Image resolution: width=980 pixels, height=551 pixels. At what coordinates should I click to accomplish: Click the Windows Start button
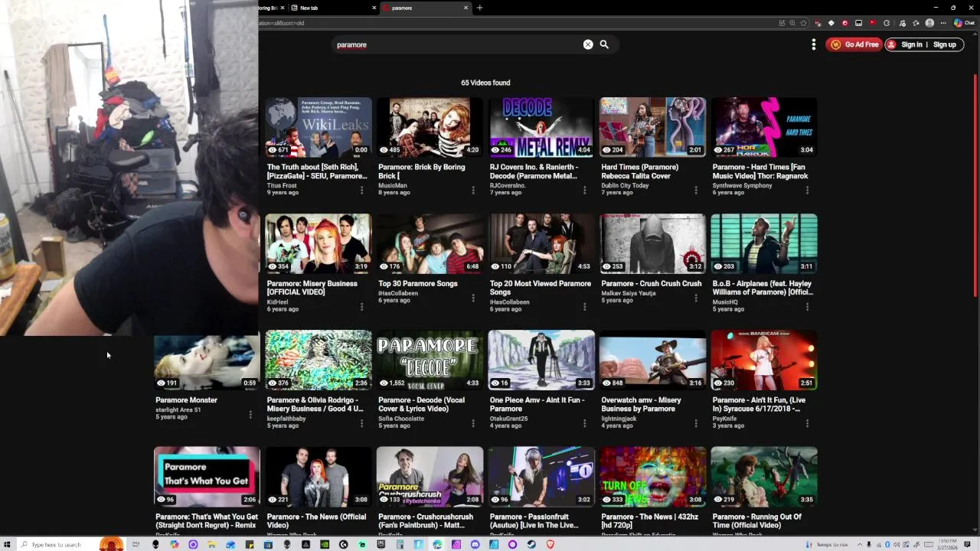coord(7,544)
